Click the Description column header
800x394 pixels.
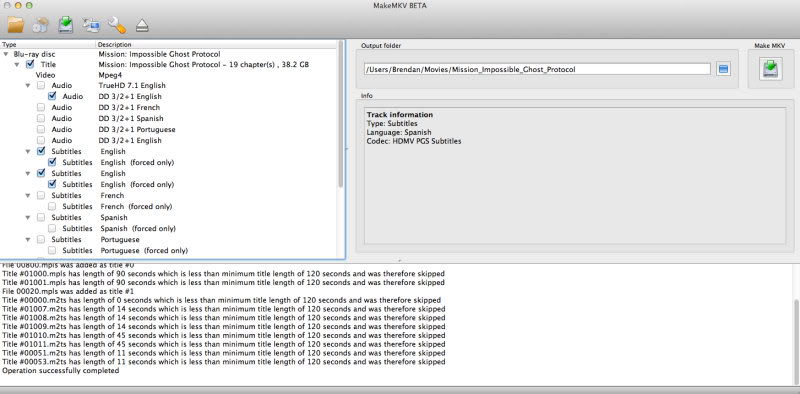click(x=216, y=44)
